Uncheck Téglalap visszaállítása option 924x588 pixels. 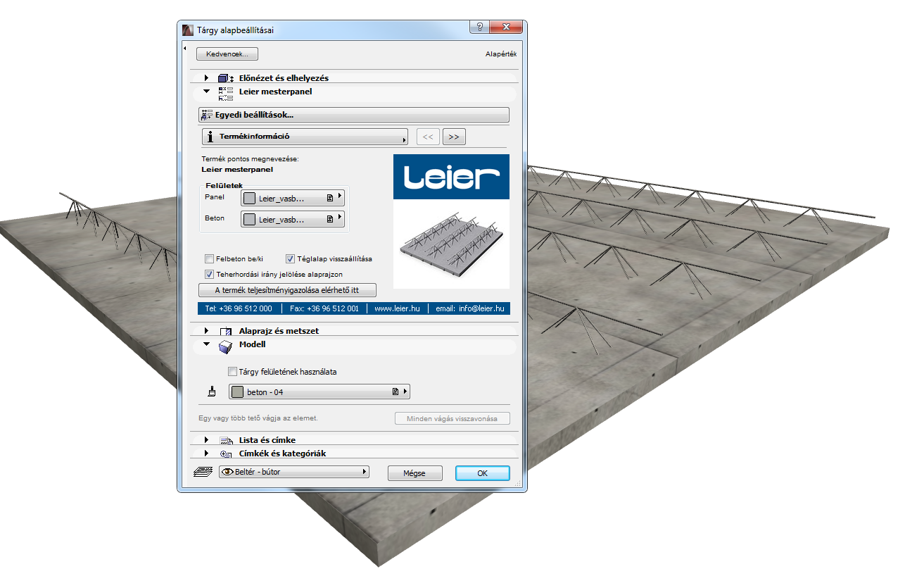tap(290, 258)
